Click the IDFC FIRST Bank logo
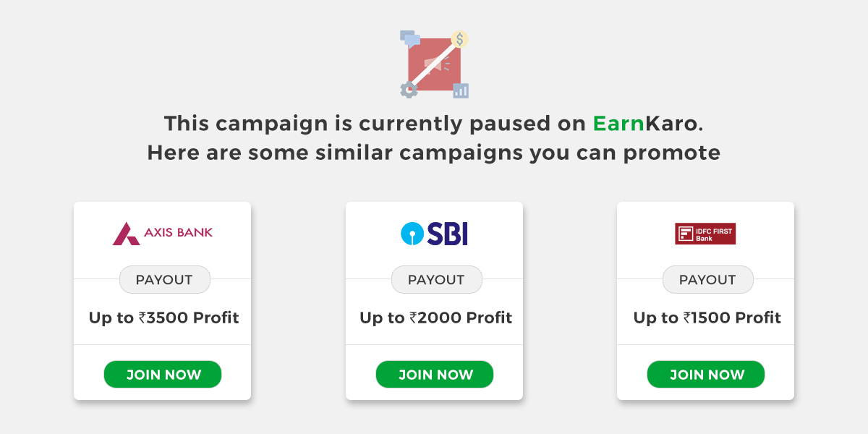Viewport: 868px width, 434px height. click(705, 233)
